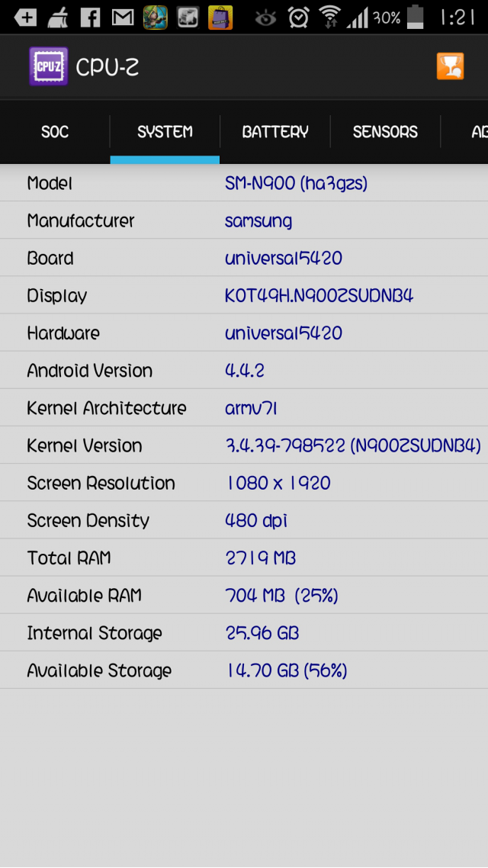The height and width of the screenshot is (868, 488).
Task: Open the SENSORS tab
Action: 385,132
